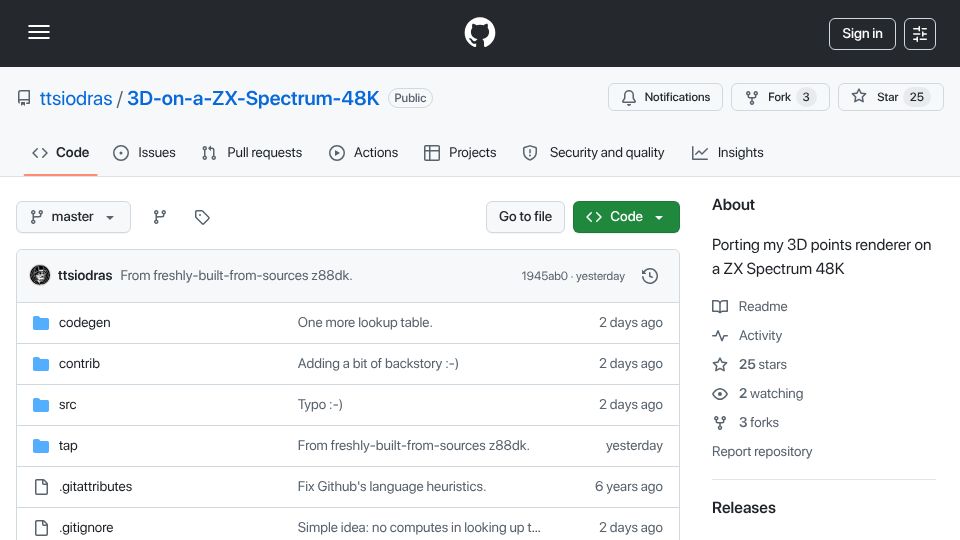Open the hamburger navigation menu
This screenshot has width=960, height=540.
[39, 32]
